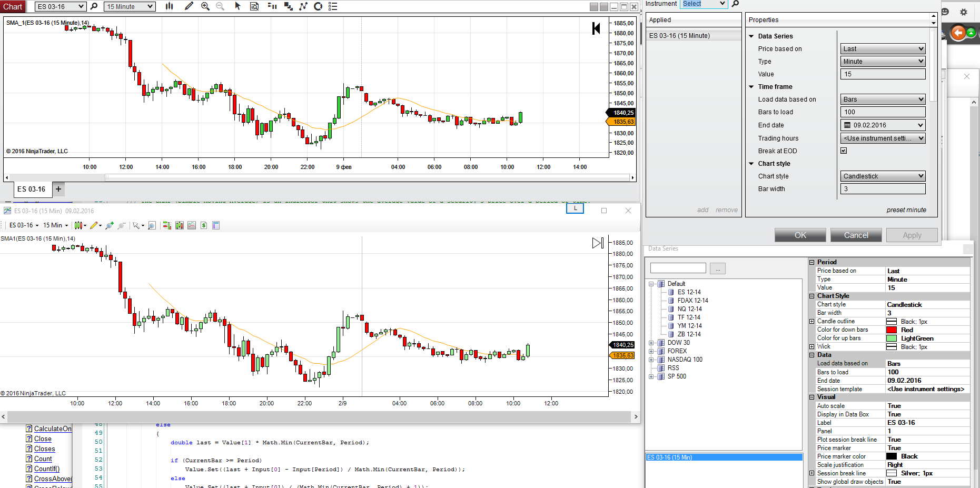Click the OK button

pos(800,235)
